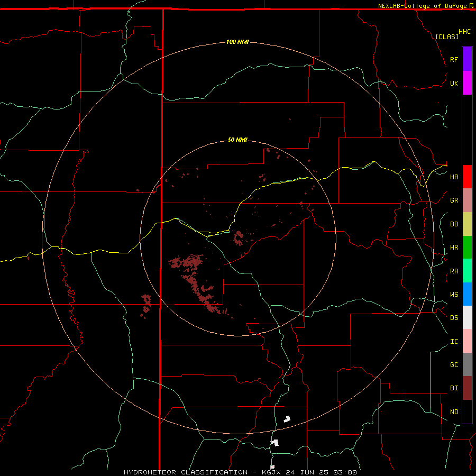Click the 100 NMI range ring label
Screen dimensions: 476x476
point(237,42)
